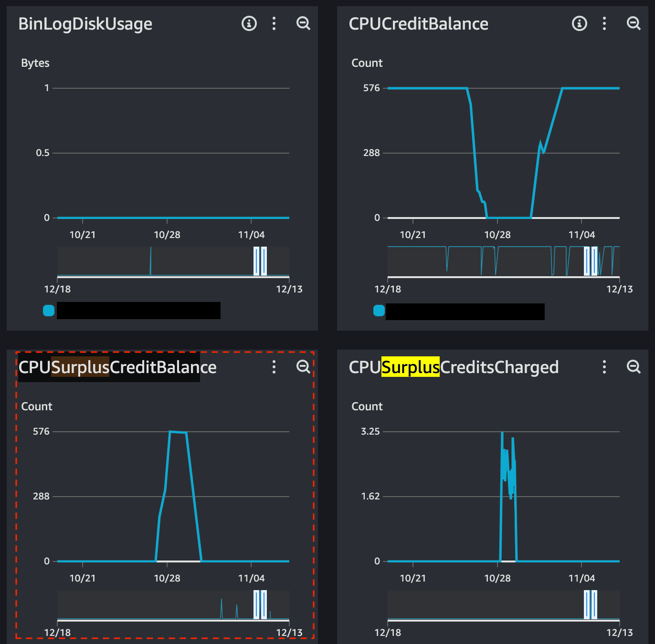Toggle the legend metric under BinLogDiskUsage graph
This screenshot has height=644, width=655.
tap(138, 310)
